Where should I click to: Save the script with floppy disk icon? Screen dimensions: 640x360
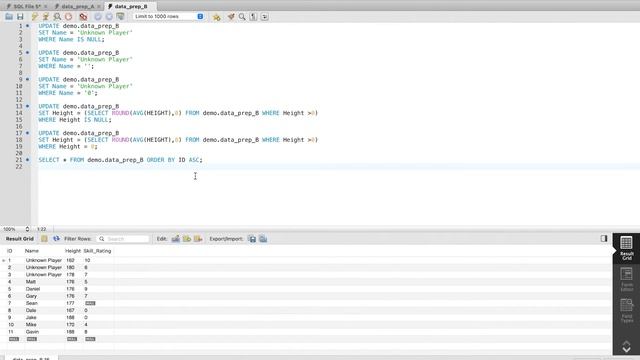(20, 17)
